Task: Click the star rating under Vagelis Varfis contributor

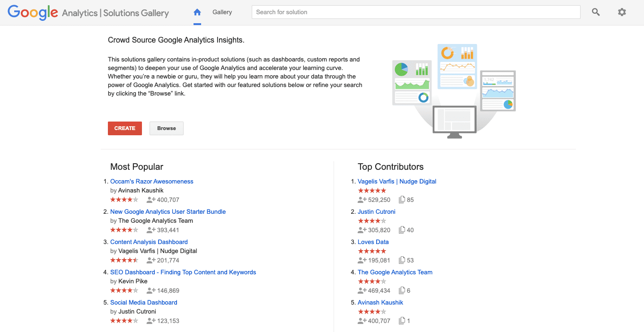Action: (372, 191)
